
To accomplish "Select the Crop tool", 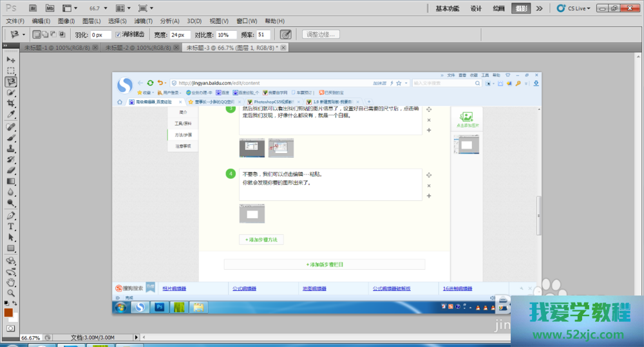I will [11, 103].
